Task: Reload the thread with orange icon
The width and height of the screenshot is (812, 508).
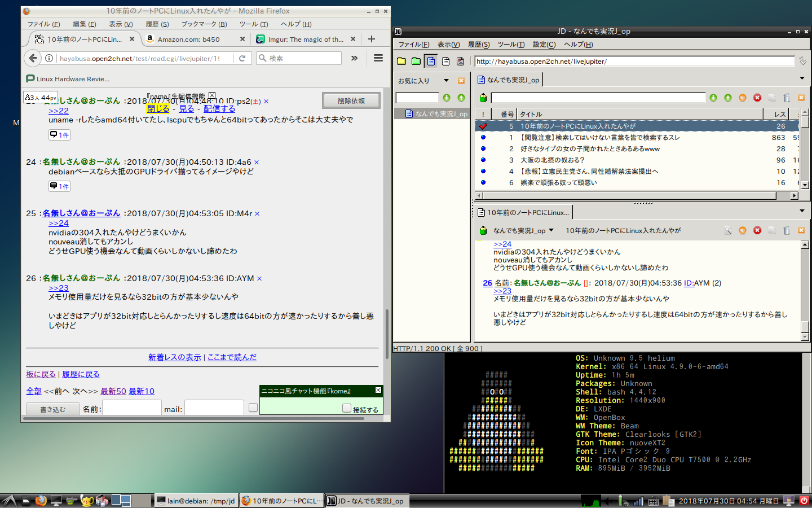Action: [743, 230]
